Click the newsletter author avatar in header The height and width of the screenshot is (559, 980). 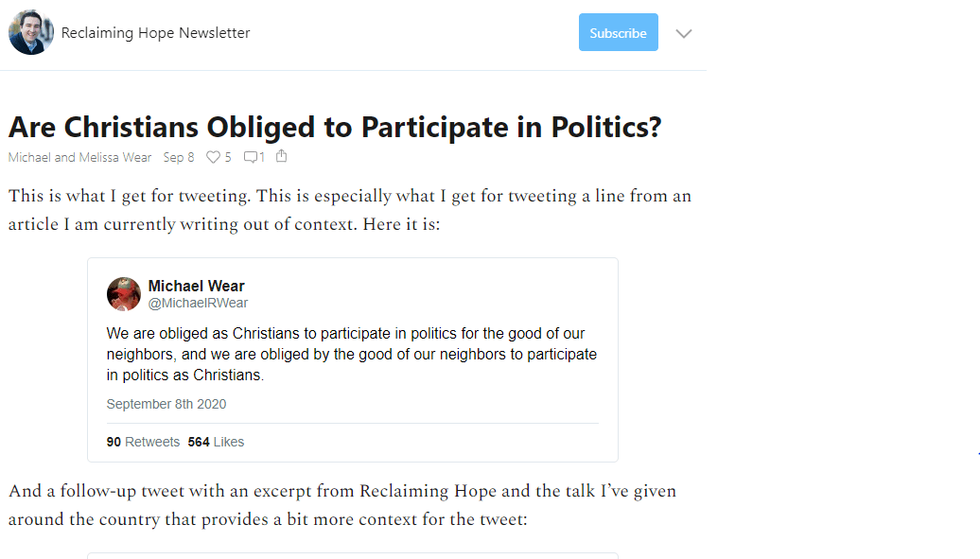pyautogui.click(x=31, y=33)
